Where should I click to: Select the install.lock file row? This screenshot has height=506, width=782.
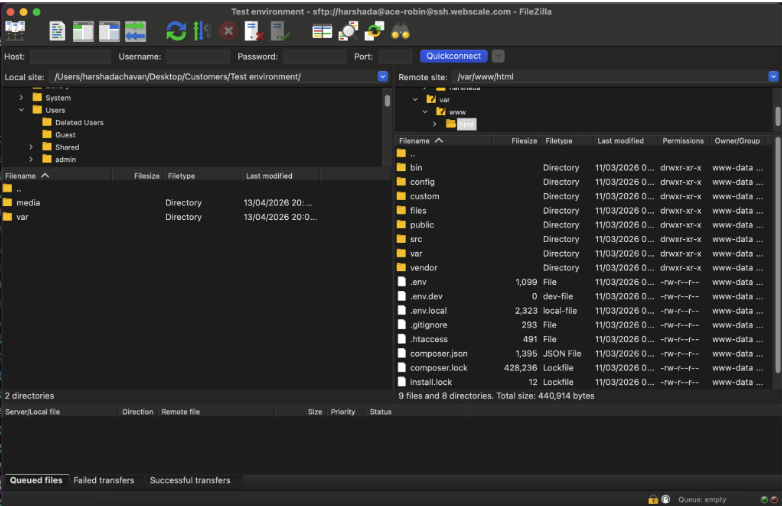pos(584,382)
